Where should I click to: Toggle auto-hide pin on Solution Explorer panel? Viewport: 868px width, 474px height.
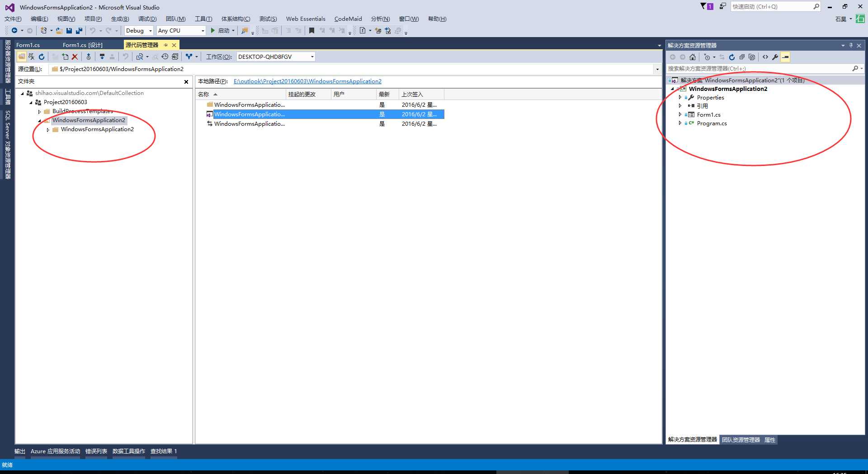(851, 45)
